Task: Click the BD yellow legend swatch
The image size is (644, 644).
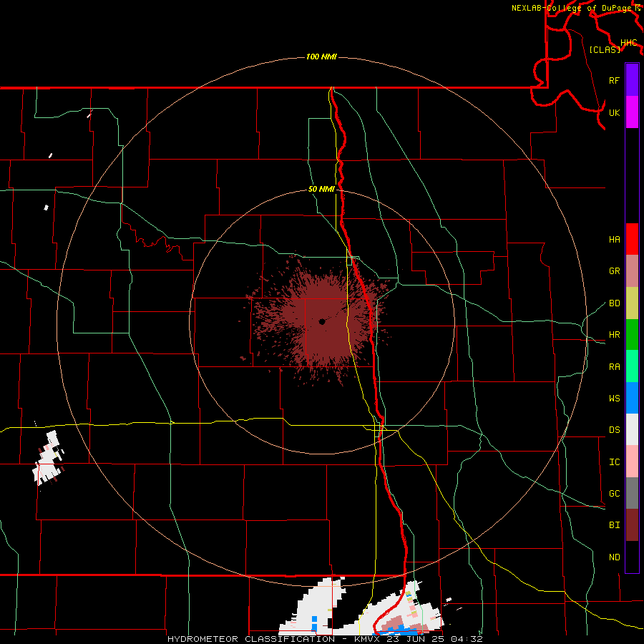Action: (632, 303)
